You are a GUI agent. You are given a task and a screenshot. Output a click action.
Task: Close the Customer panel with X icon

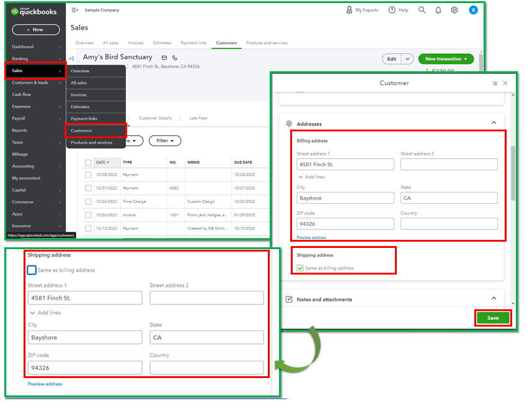tap(505, 83)
